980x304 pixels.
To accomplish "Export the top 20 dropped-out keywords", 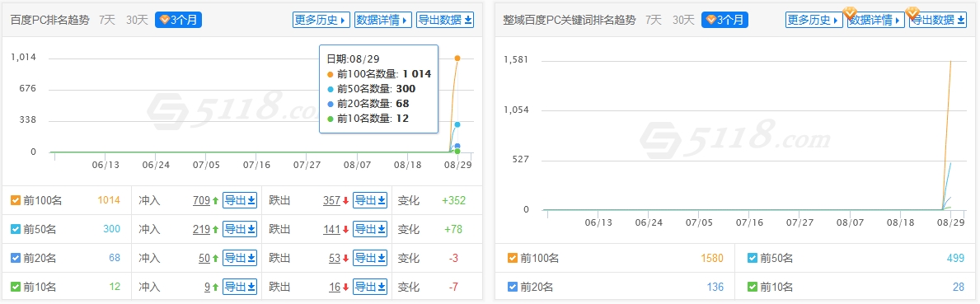I will click(370, 258).
